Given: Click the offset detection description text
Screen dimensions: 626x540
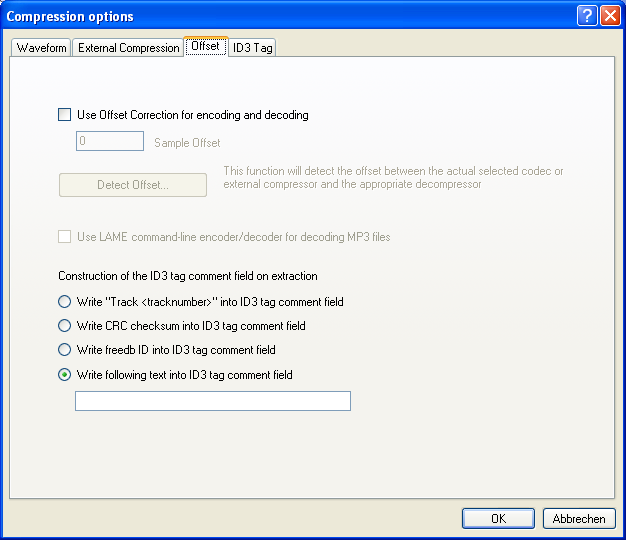Looking at the screenshot, I should (x=392, y=178).
